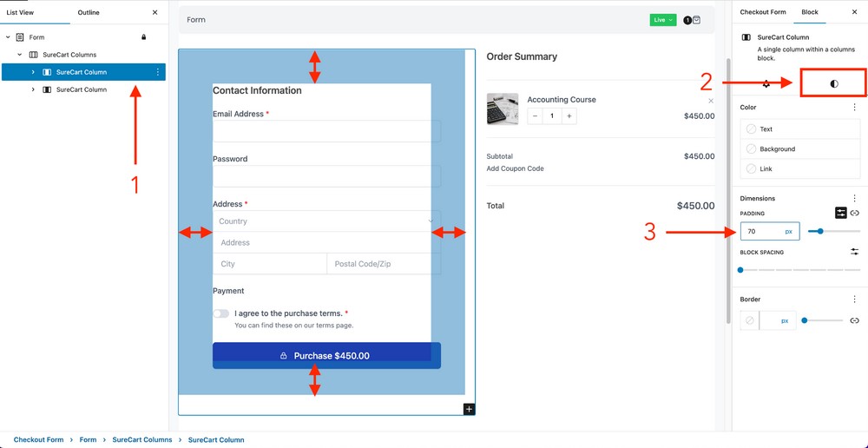Set the Link color

pyautogui.click(x=800, y=168)
